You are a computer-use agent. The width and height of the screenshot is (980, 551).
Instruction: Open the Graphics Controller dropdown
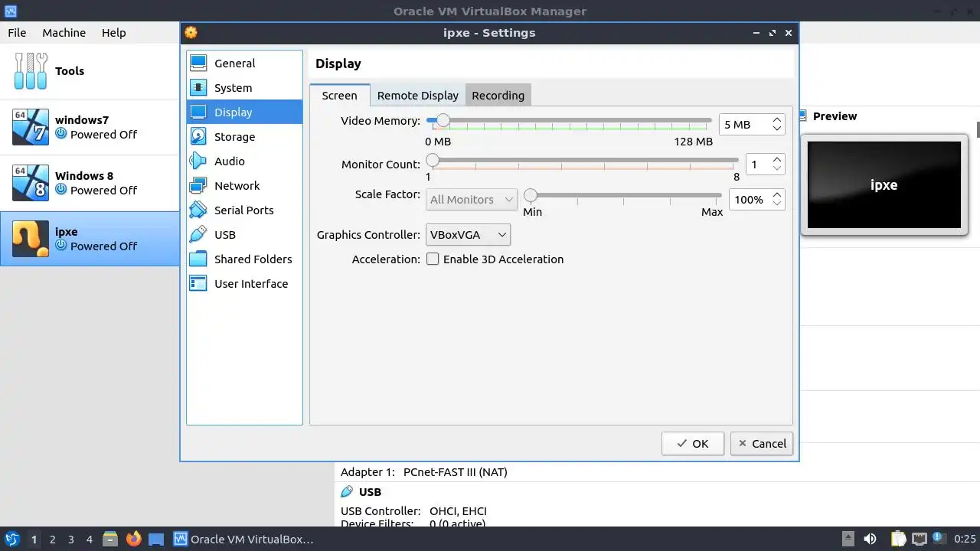pos(469,235)
